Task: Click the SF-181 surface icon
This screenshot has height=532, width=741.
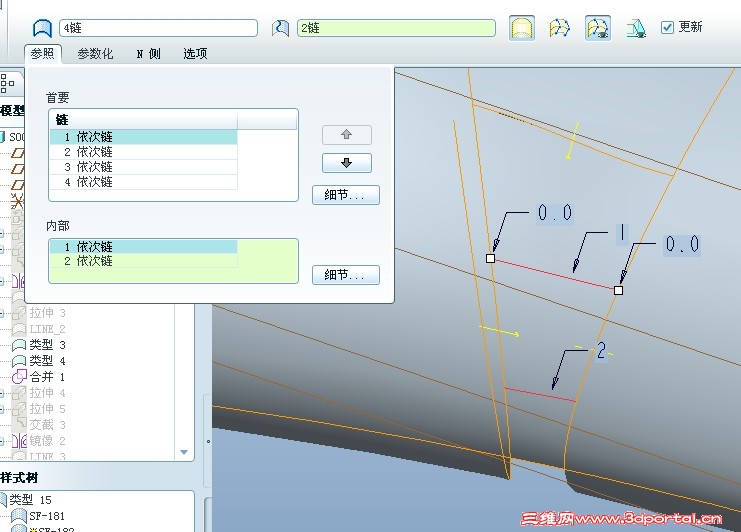Action: [x=18, y=516]
